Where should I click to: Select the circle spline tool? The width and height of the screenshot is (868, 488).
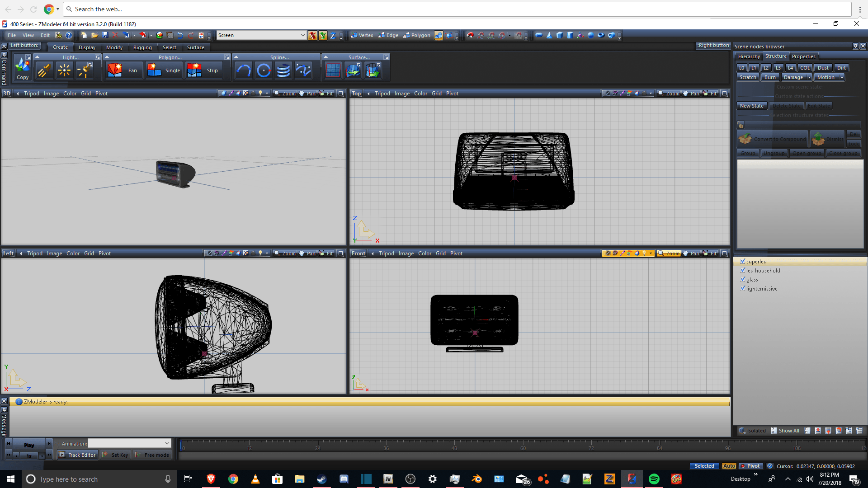(264, 70)
